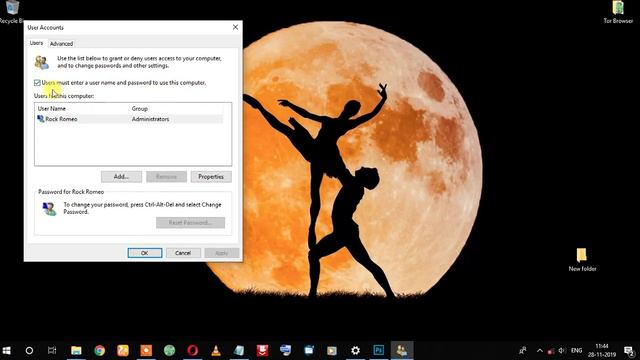The image size is (640, 360).
Task: Select the Rock Romeo user row
Action: [130, 119]
